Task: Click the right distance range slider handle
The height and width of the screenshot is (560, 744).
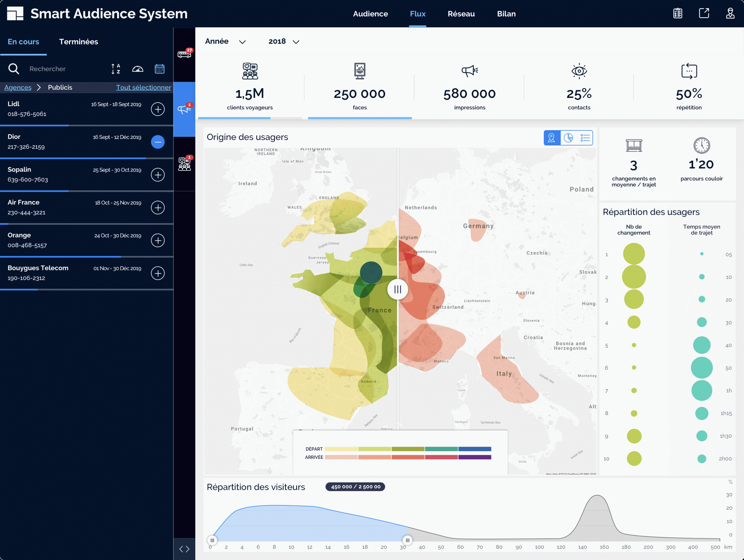Action: pyautogui.click(x=407, y=540)
